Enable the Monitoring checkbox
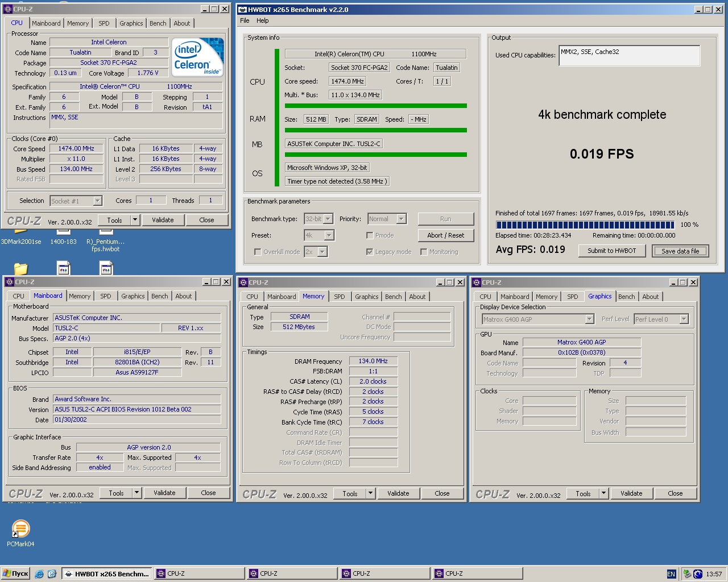 (x=424, y=252)
